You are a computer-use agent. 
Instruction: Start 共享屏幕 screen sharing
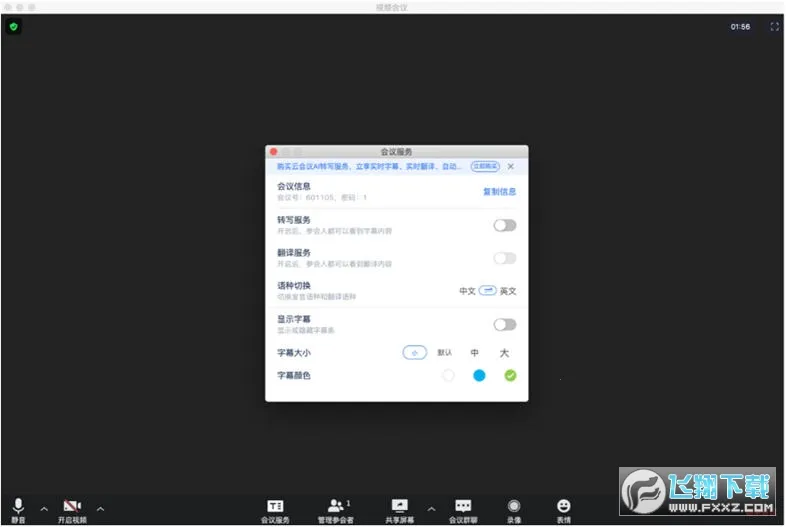(400, 506)
